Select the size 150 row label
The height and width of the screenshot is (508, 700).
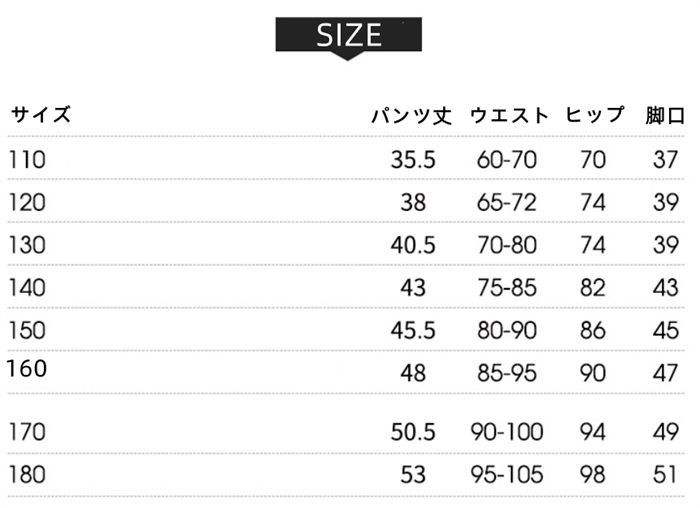point(28,330)
